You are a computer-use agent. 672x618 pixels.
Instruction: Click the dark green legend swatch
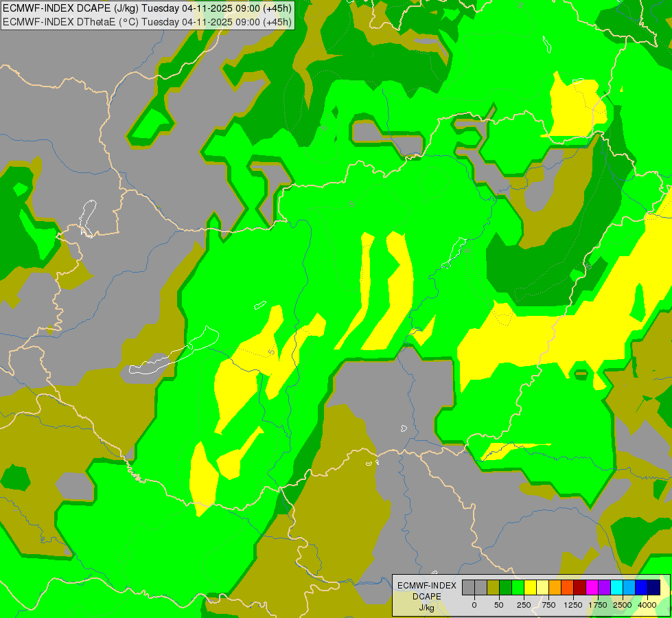coord(505,587)
